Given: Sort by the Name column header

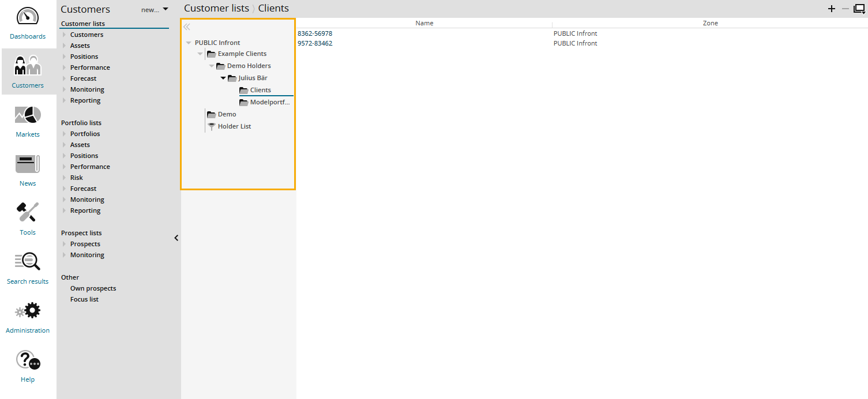Looking at the screenshot, I should (x=424, y=23).
